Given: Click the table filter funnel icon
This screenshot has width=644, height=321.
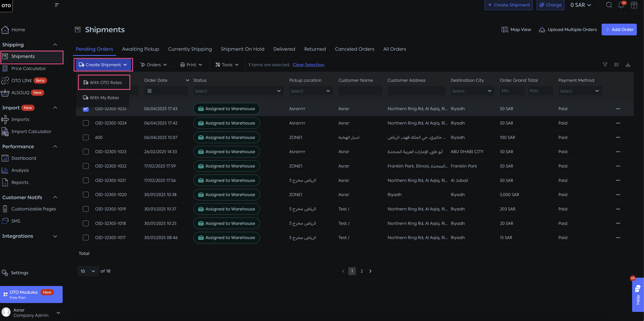Looking at the screenshot, I should (x=605, y=65).
